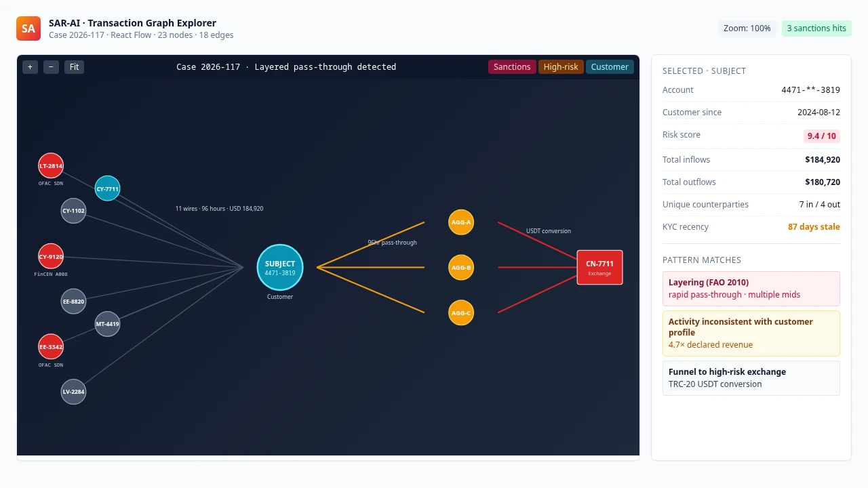The width and height of the screenshot is (868, 488).
Task: Open the 3 sanctions hits badge
Action: 816,28
